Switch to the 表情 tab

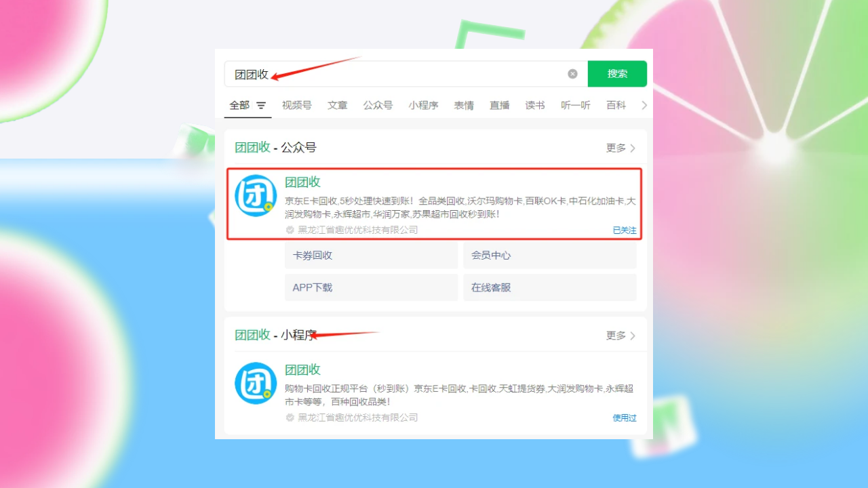coord(464,105)
